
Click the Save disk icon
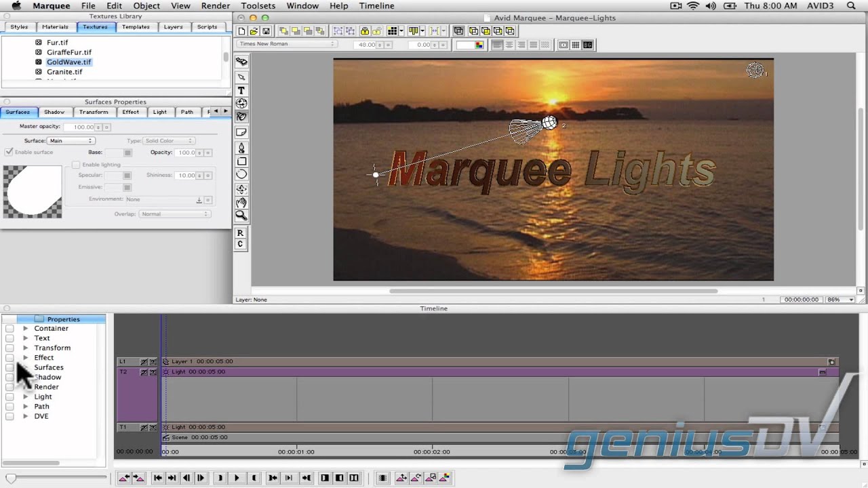click(x=266, y=31)
